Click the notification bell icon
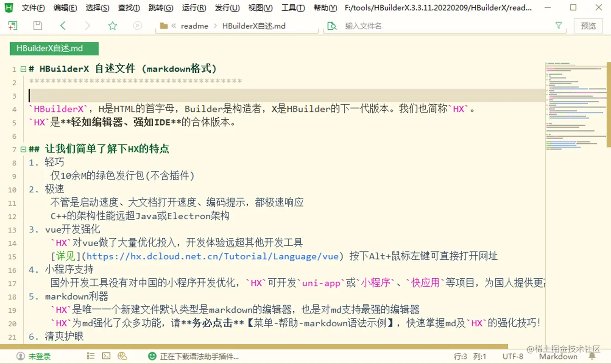The image size is (611, 364). coord(592,356)
